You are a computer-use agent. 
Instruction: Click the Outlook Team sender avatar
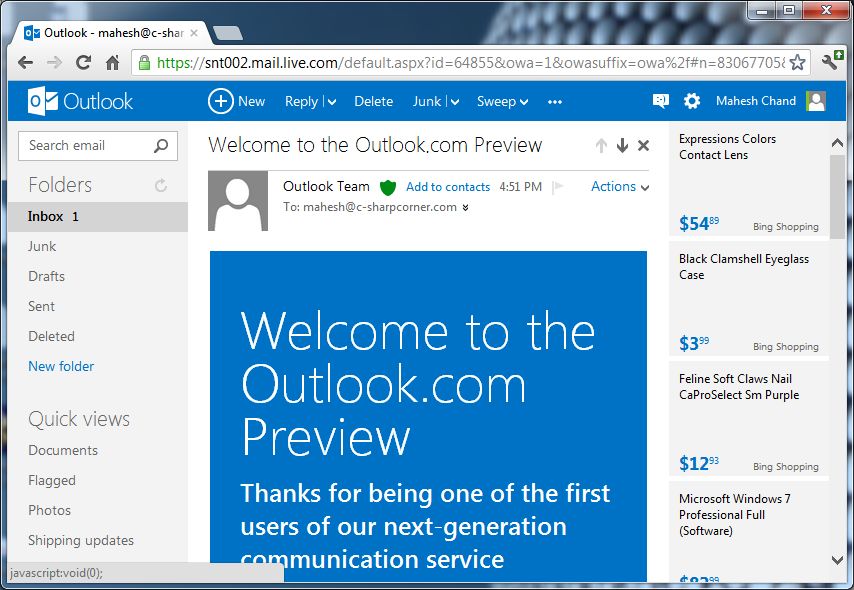click(x=238, y=200)
